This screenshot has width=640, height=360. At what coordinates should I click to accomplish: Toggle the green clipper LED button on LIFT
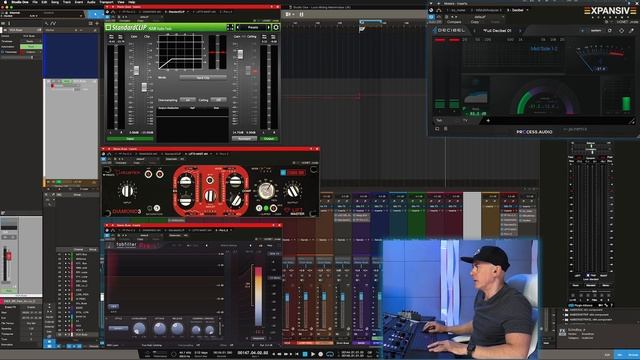click(x=266, y=208)
